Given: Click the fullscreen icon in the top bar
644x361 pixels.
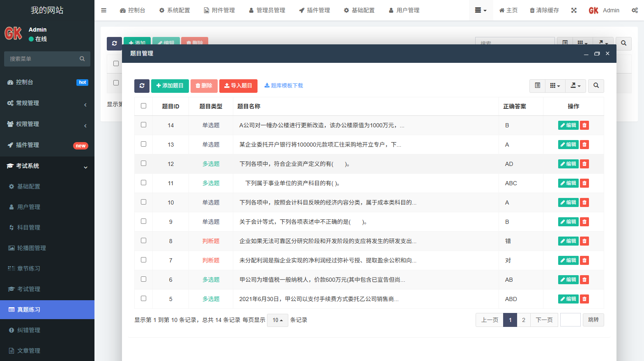Looking at the screenshot, I should (574, 10).
